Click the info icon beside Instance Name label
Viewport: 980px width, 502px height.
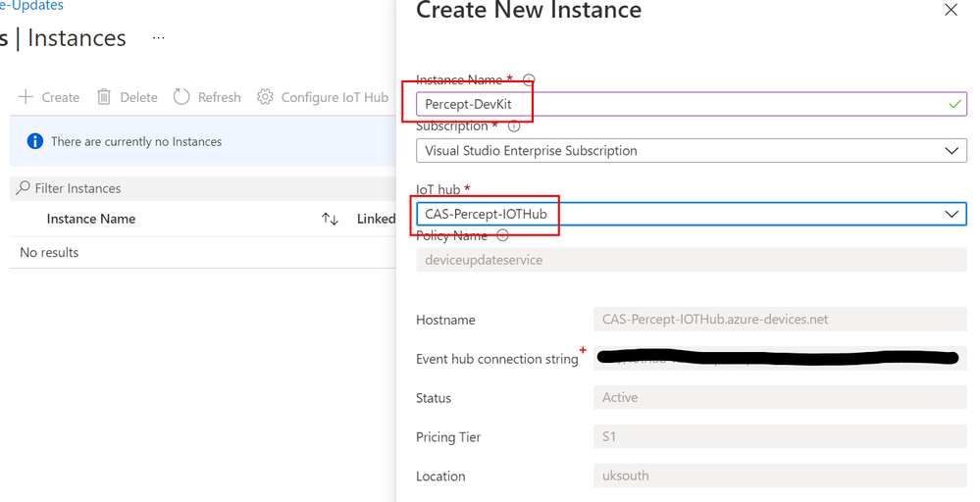click(529, 80)
